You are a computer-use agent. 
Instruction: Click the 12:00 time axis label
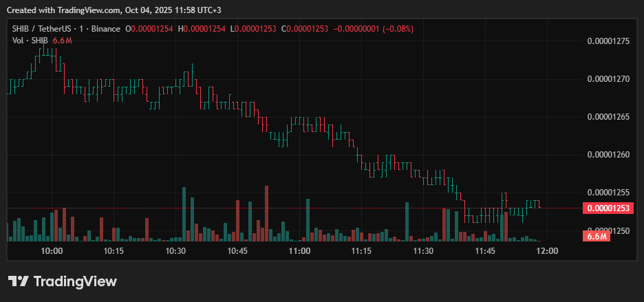[x=547, y=252]
